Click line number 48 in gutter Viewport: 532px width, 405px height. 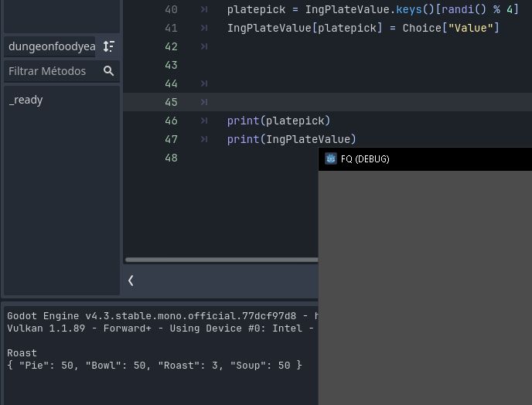tap(171, 158)
